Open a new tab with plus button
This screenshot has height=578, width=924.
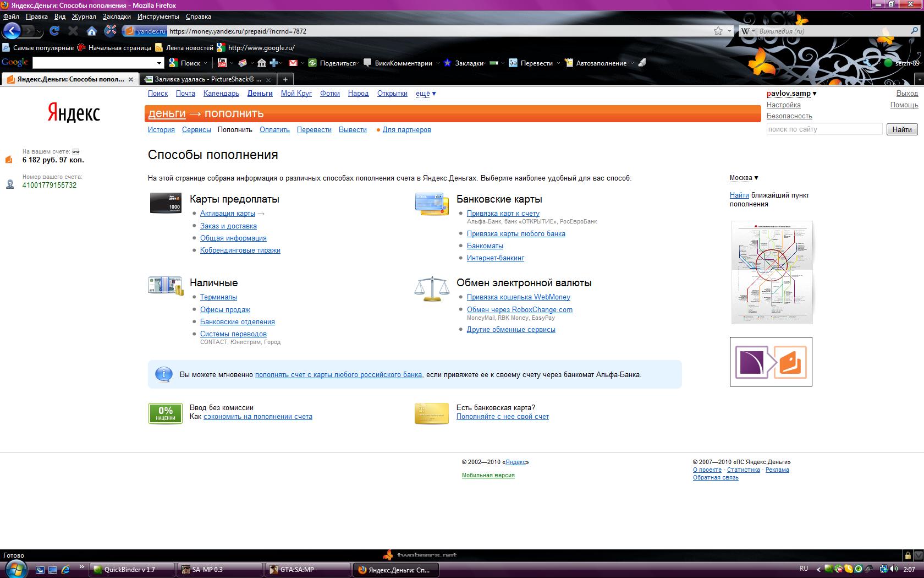tap(285, 79)
